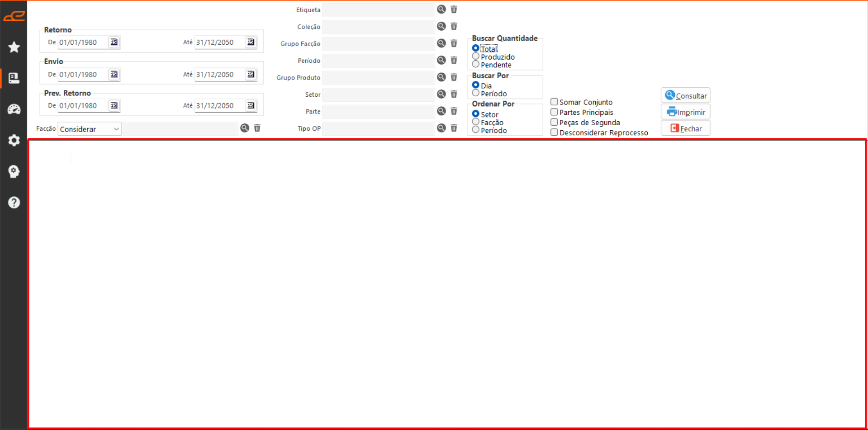Select the Produzido quantity option

475,57
